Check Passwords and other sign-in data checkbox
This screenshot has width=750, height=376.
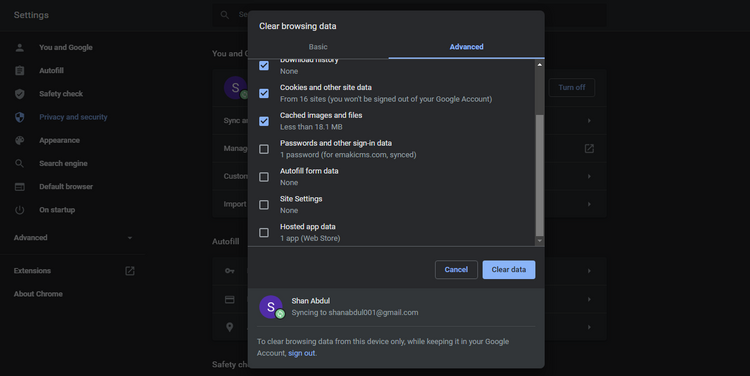[264, 149]
